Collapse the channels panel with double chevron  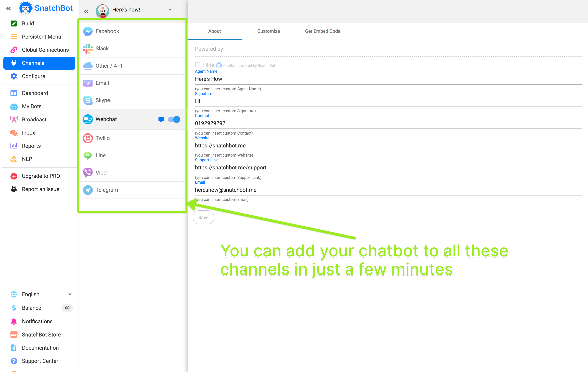(x=86, y=11)
